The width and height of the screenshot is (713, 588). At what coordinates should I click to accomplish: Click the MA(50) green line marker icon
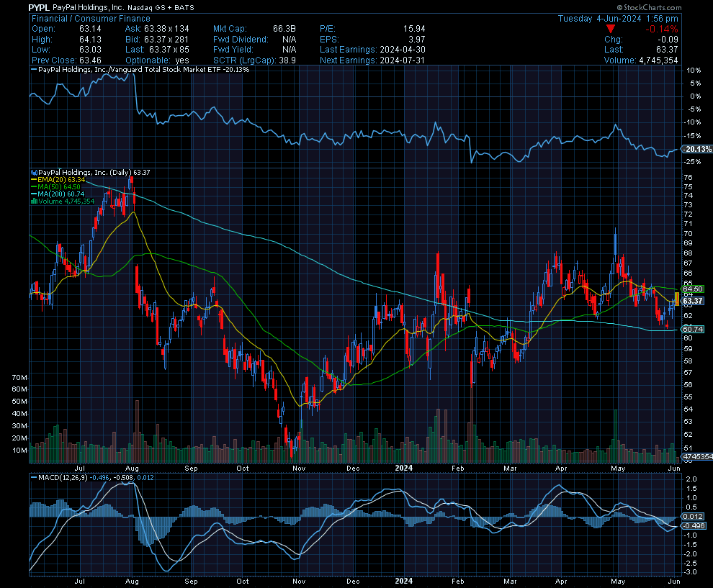click(x=32, y=186)
